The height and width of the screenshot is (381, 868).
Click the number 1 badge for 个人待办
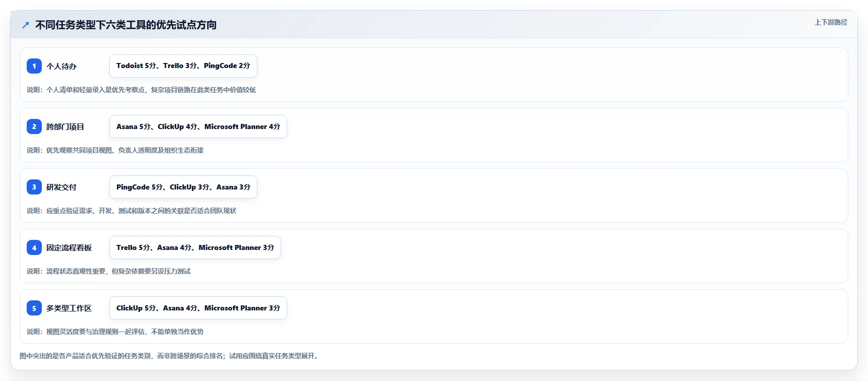(34, 66)
